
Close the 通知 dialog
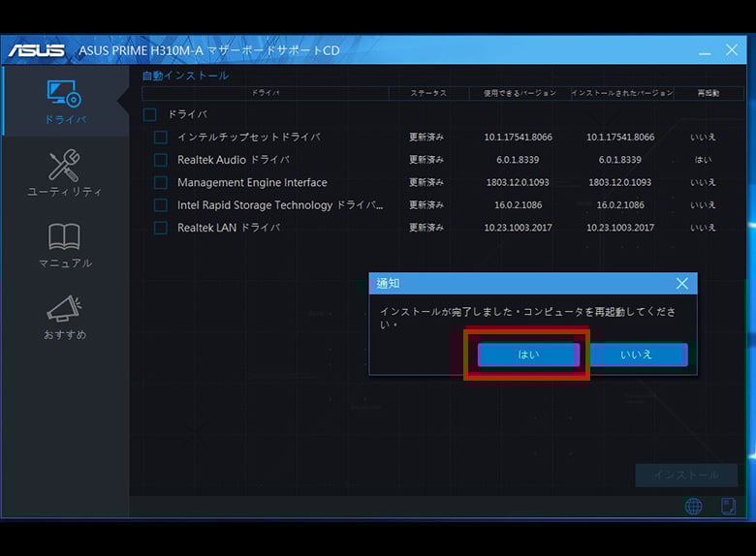tap(681, 284)
